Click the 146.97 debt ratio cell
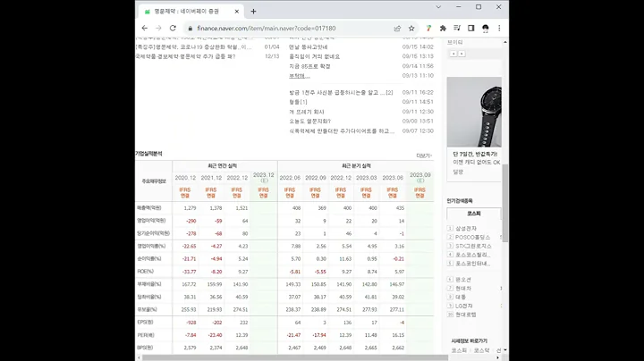Screen dimensions: 644x361 tap(397, 284)
